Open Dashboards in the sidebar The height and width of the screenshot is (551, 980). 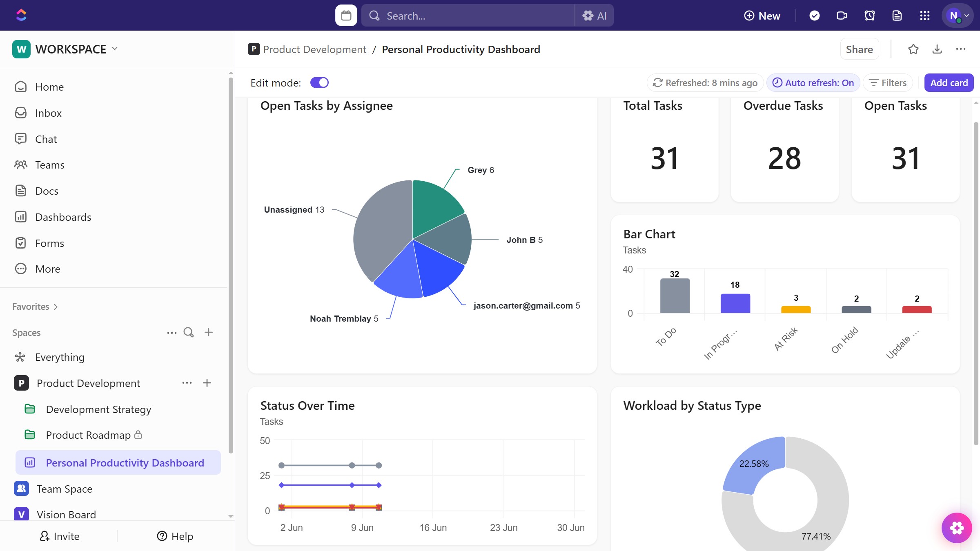click(x=63, y=217)
